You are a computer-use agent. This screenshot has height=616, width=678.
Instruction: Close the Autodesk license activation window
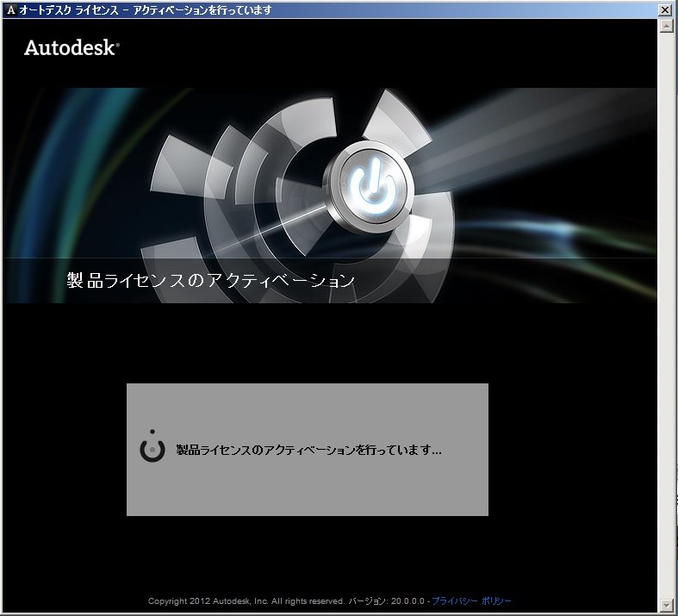coord(664,10)
